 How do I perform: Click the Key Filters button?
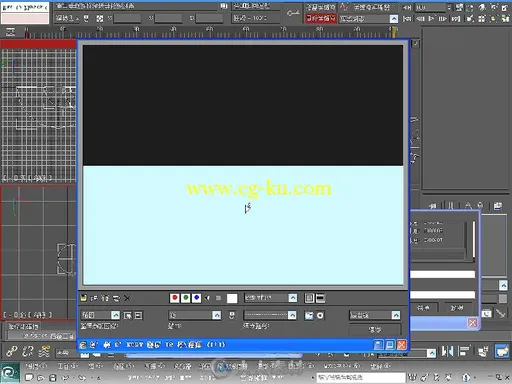[x=372, y=7]
